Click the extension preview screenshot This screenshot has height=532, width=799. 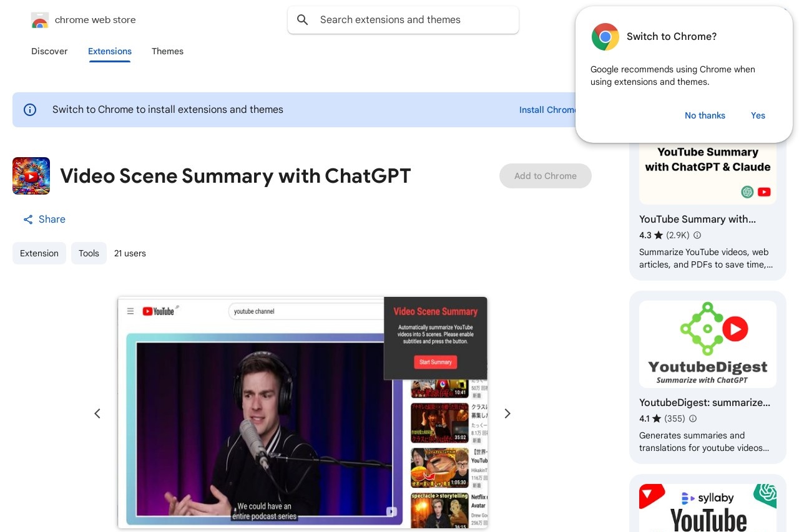[303, 413]
